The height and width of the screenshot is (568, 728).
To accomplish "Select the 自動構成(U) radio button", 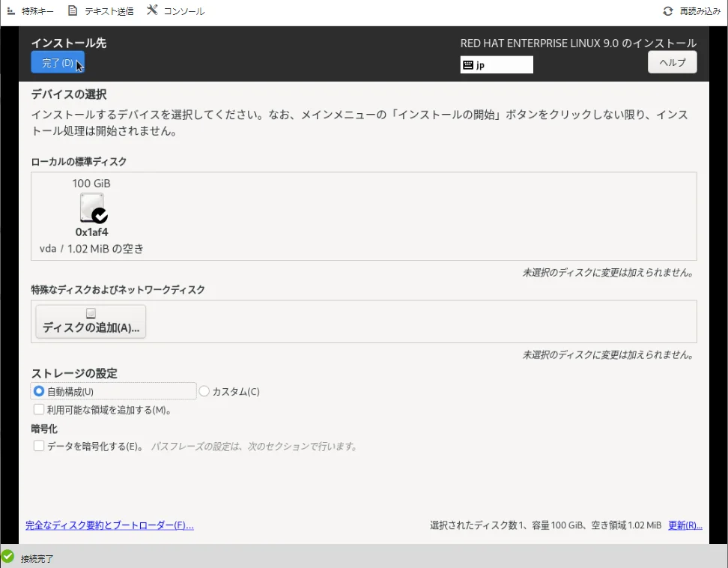I will pyautogui.click(x=40, y=391).
